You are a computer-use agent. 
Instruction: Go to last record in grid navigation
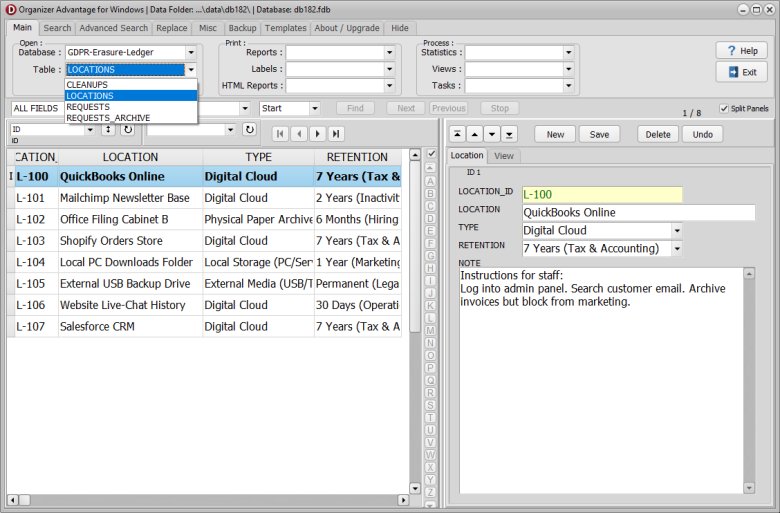tap(336, 134)
